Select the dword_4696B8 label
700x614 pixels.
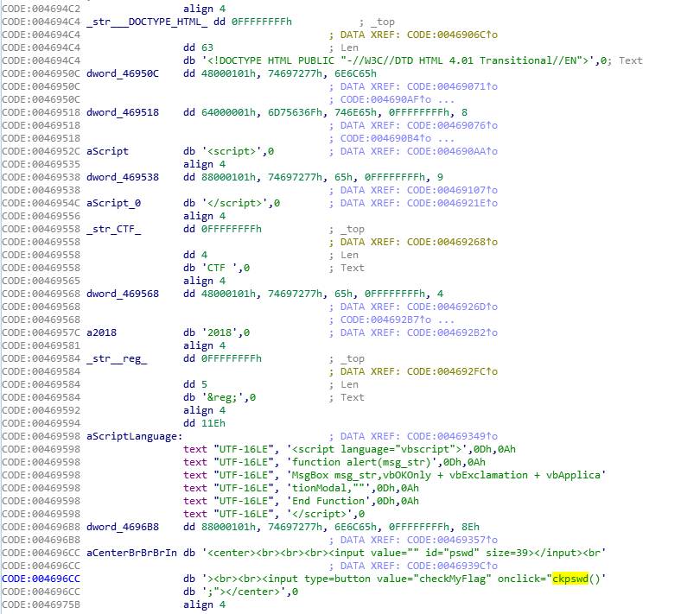pyautogui.click(x=123, y=527)
